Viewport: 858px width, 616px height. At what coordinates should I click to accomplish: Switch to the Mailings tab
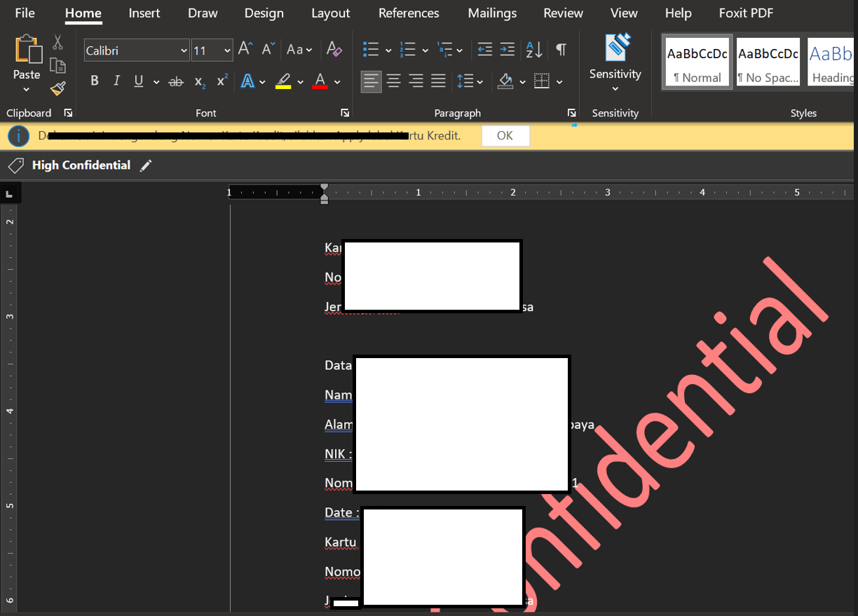coord(492,13)
